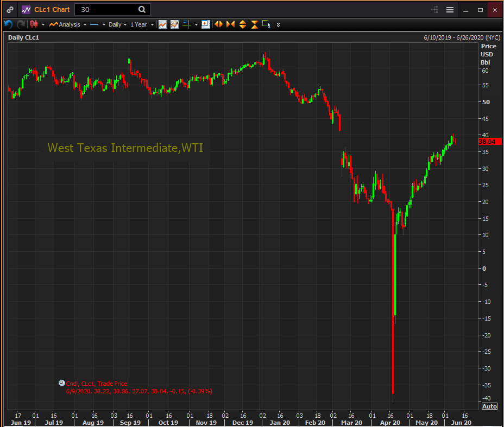Click the -20 value on price axis
Screen dimensions: 504x427
point(486,335)
